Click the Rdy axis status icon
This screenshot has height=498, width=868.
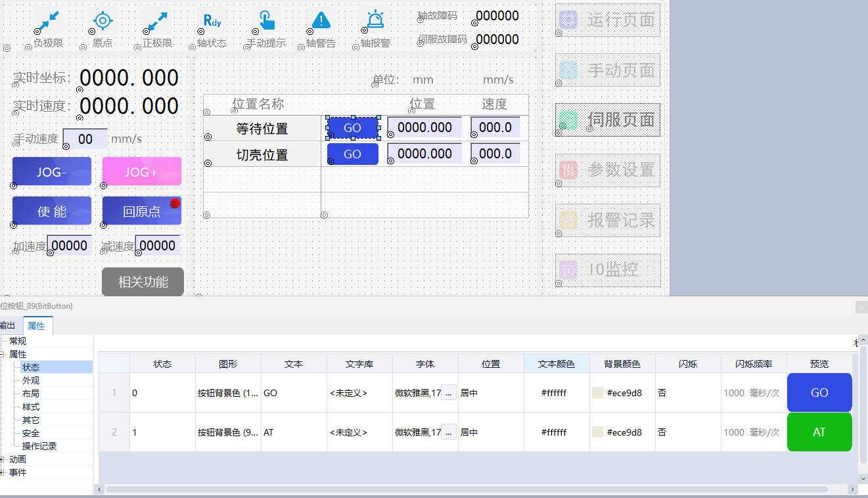pos(212,21)
